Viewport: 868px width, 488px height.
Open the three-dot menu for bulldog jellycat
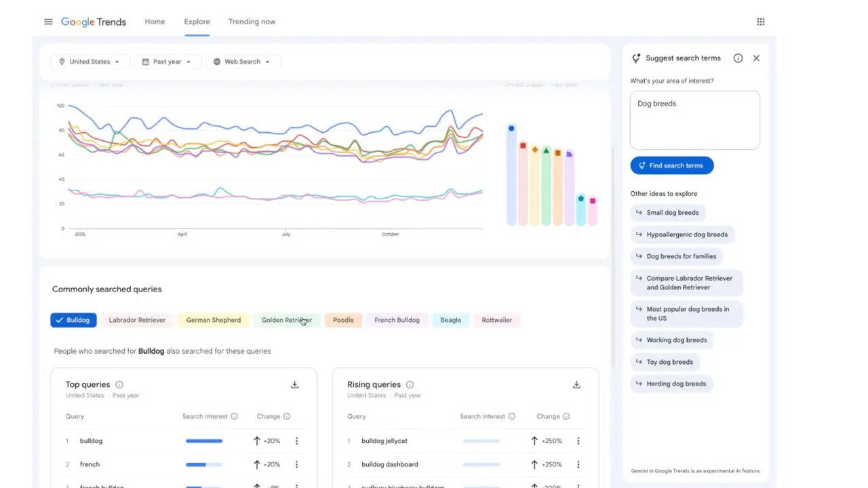tap(578, 441)
